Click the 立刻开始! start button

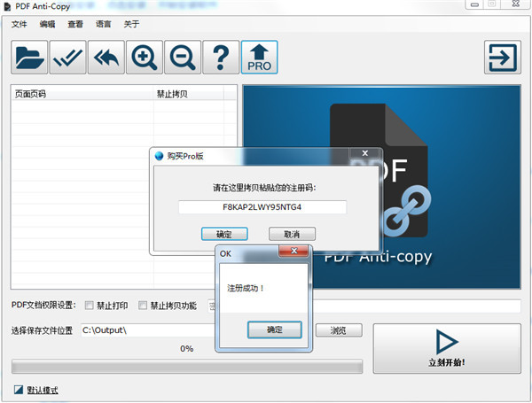coord(447,348)
